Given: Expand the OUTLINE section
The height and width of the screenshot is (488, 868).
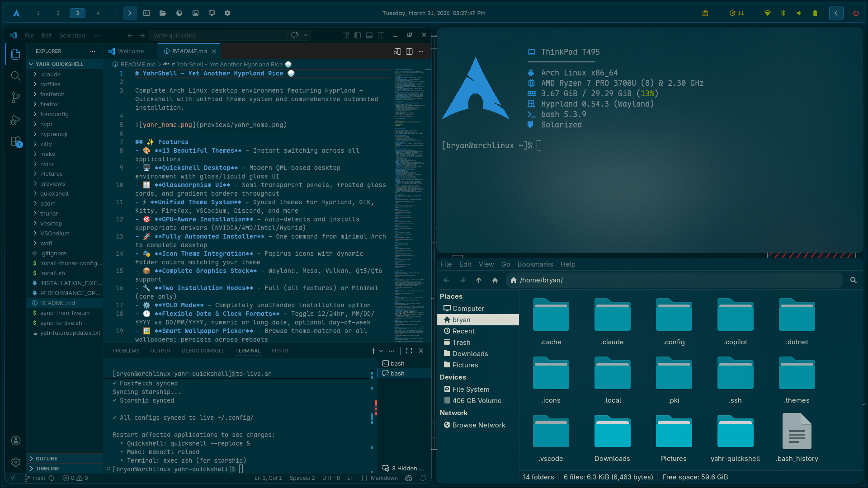Looking at the screenshot, I should pyautogui.click(x=65, y=459).
